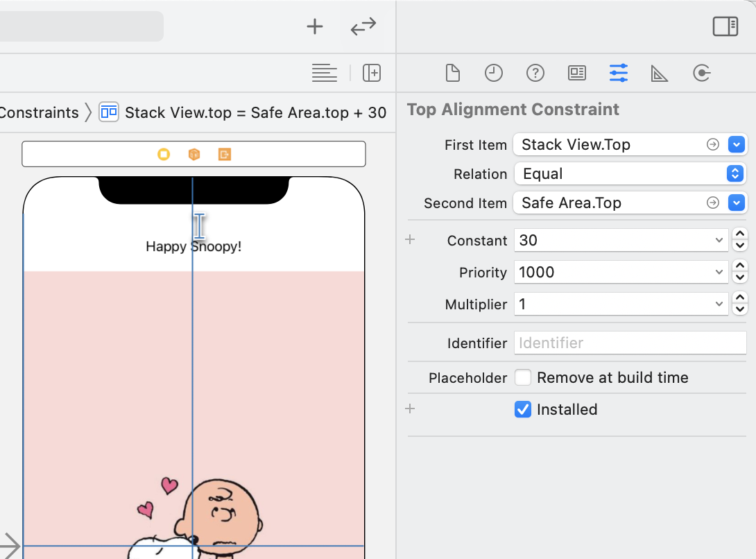Open the Quick Help inspector tab
756x559 pixels.
point(535,74)
